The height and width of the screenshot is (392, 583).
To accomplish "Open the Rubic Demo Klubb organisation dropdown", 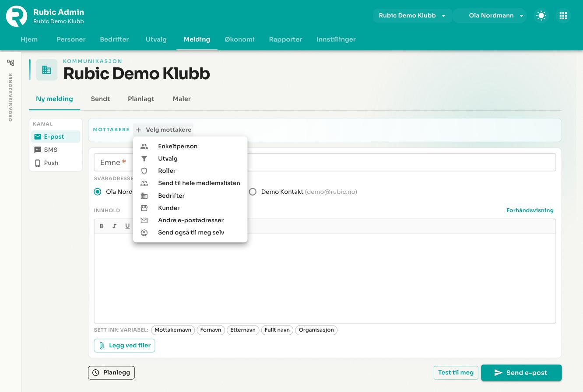I will point(412,16).
